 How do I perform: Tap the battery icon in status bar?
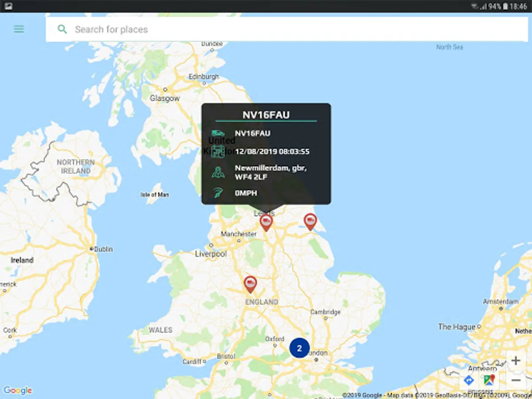[505, 6]
